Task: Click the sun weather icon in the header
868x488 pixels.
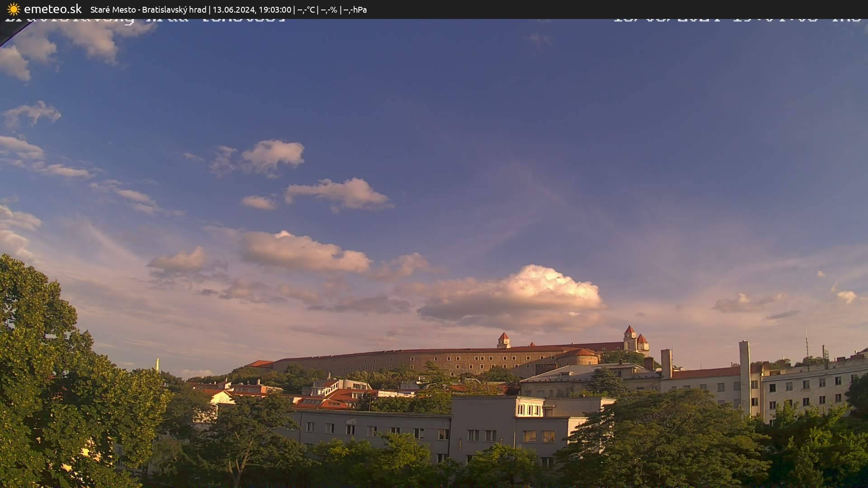Action: [14, 9]
